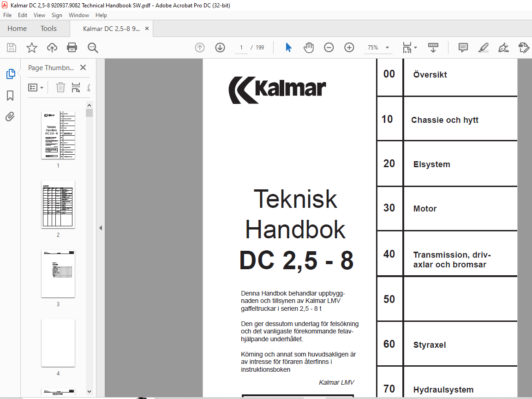Click the scrolling mode toolbar icon
532x399 pixels.
coord(433,48)
